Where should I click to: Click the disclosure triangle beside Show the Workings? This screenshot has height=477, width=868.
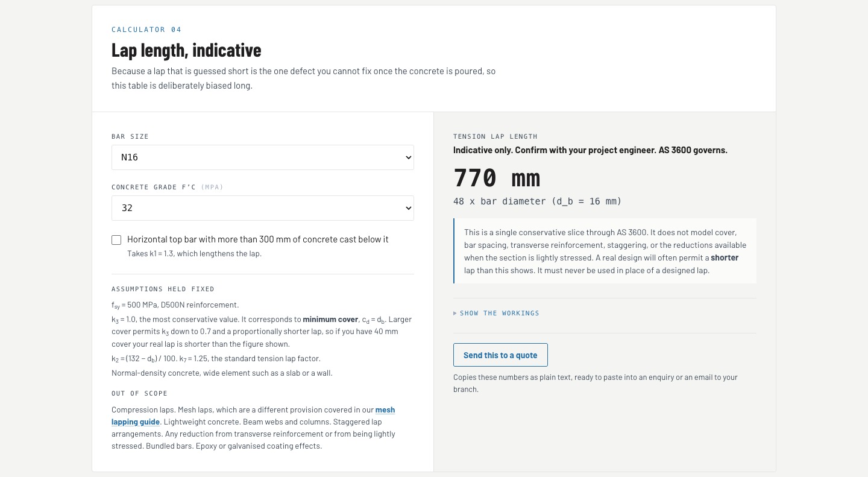tap(455, 314)
